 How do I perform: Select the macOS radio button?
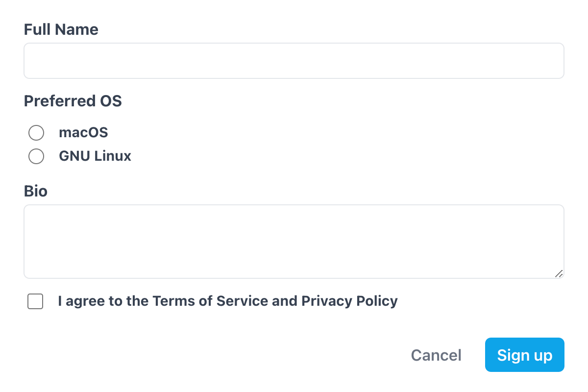36,133
